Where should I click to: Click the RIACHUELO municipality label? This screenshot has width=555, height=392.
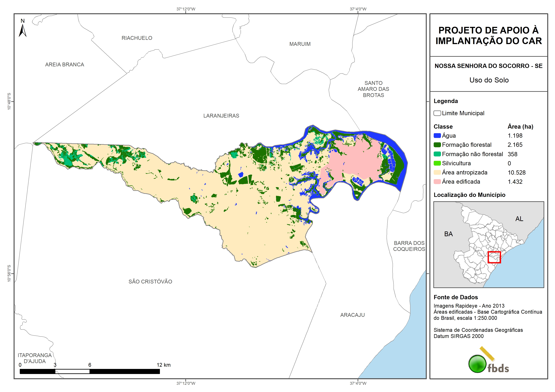(x=137, y=38)
